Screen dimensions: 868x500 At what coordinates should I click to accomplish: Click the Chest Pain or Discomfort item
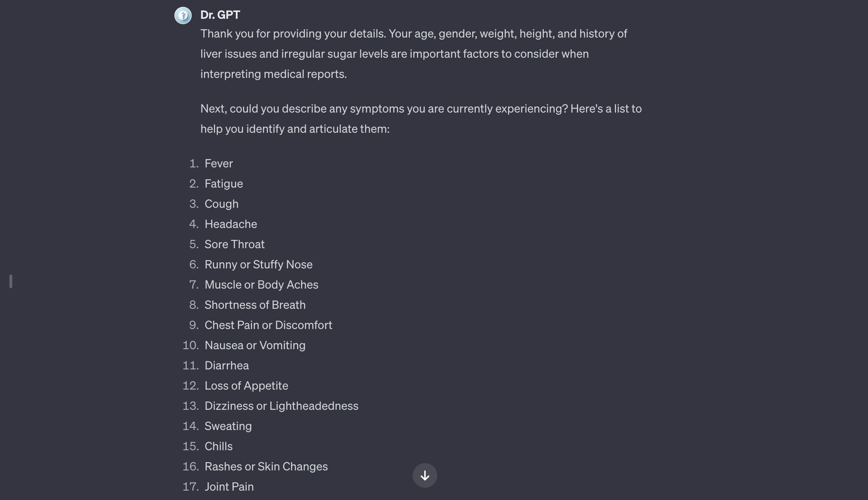click(268, 325)
